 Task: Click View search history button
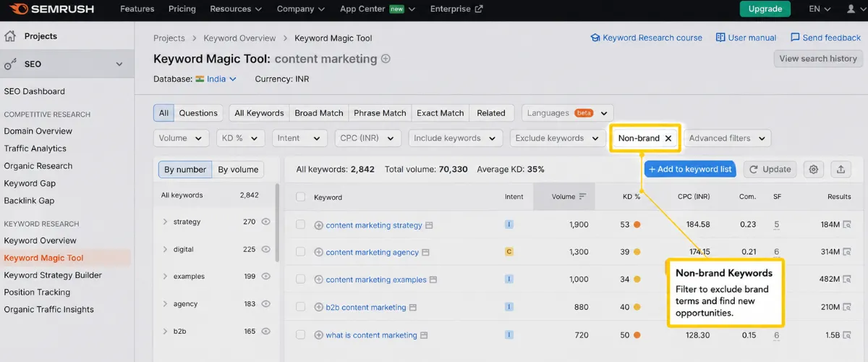[x=818, y=59]
